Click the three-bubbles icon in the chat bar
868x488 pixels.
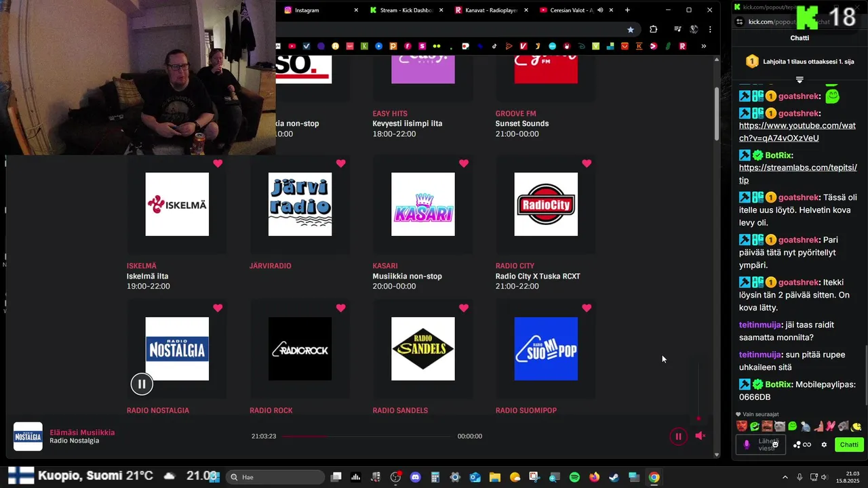(797, 445)
